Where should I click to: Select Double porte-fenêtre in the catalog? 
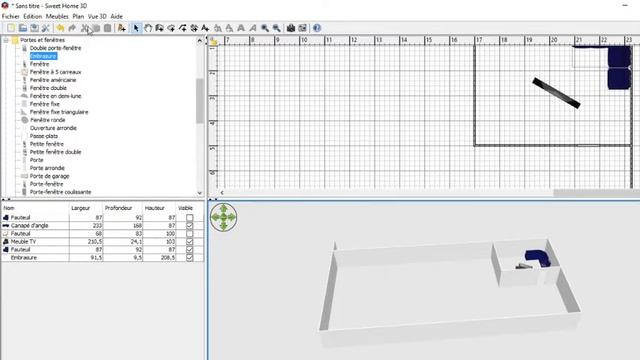pos(56,48)
